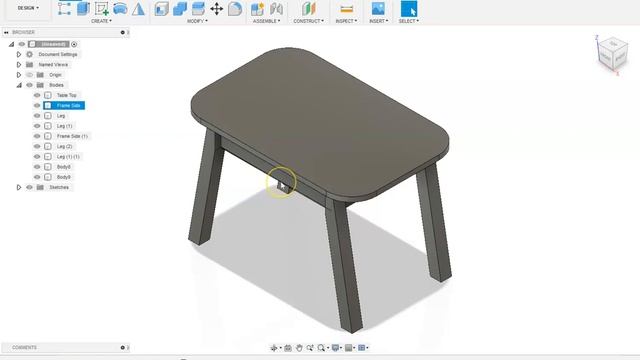Click the COMMENTS panel header
This screenshot has width=640, height=360.
(65, 348)
